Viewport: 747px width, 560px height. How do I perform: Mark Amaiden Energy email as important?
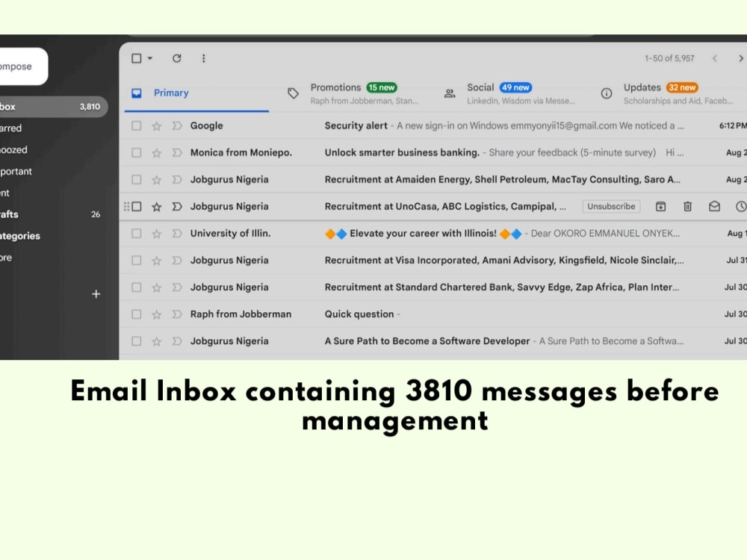point(177,179)
